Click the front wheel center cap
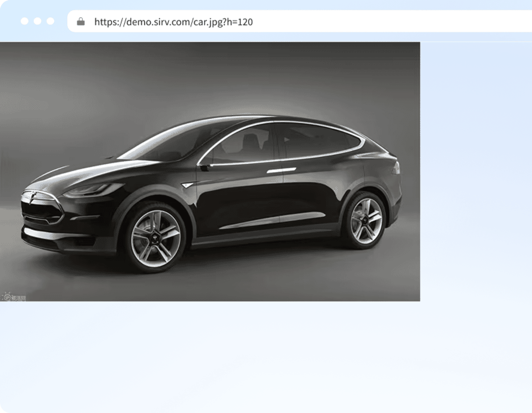532x413 pixels. [155, 238]
